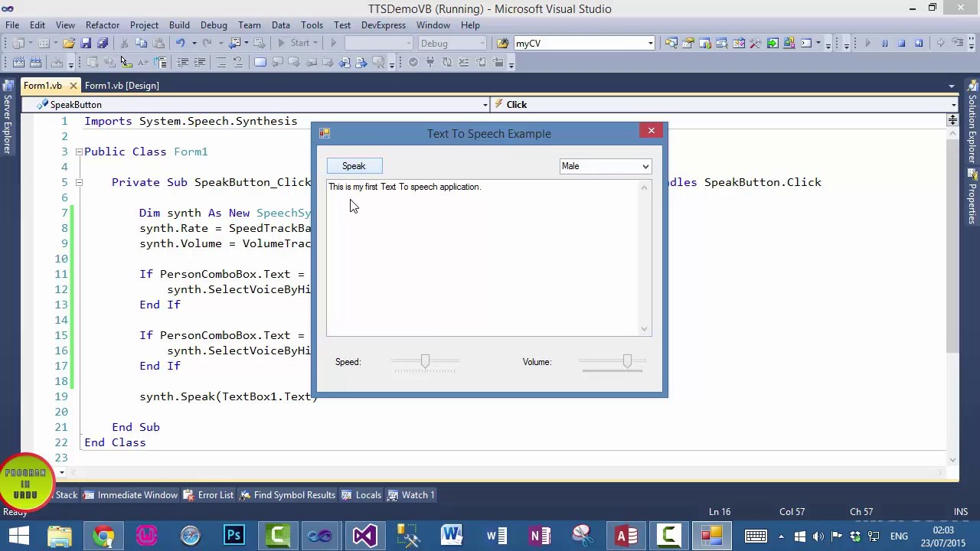Open the Debug menu
Image resolution: width=980 pixels, height=551 pixels.
214,25
